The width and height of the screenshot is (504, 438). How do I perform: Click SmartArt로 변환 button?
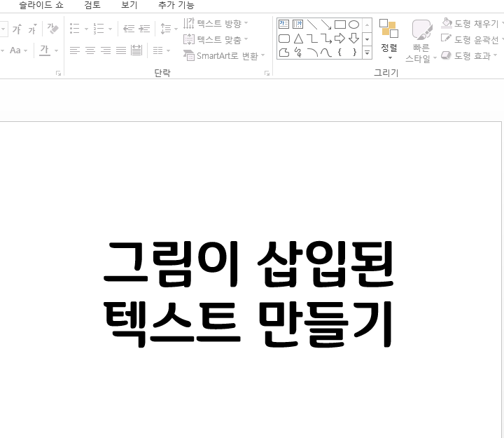[224, 56]
